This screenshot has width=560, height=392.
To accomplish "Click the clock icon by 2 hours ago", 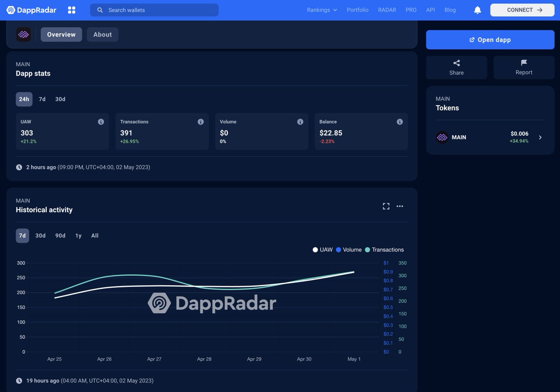I will coord(19,167).
